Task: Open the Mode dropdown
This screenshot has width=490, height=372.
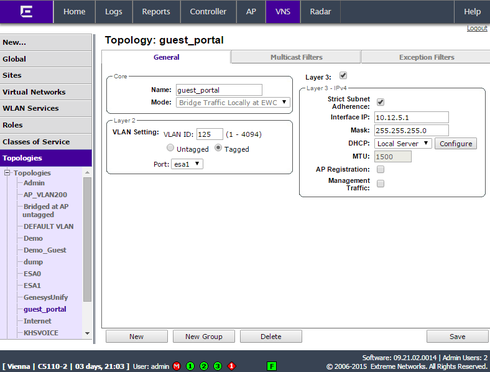Action: pyautogui.click(x=233, y=102)
